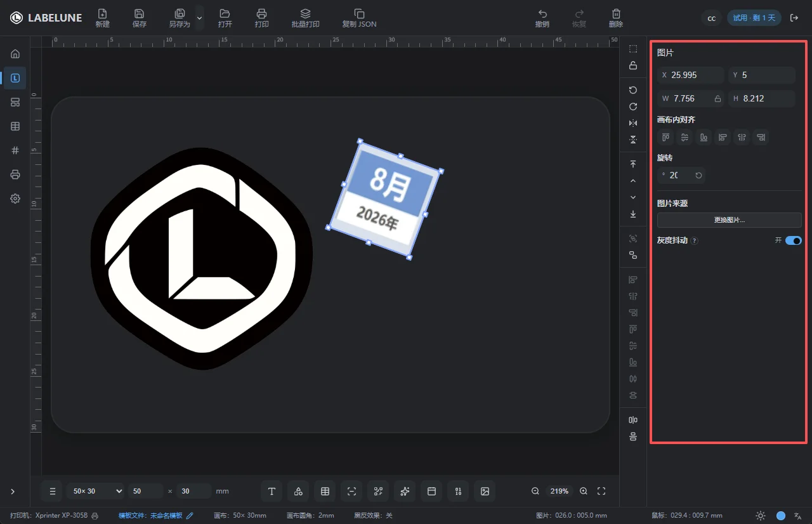The image size is (812, 524).
Task: Align horizontal center under 画布内对齐
Action: [x=742, y=137]
